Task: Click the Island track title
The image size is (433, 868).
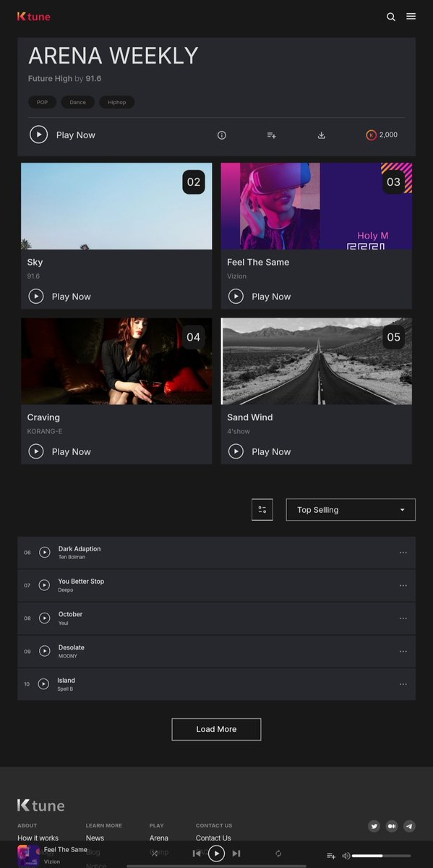Action: tap(66, 681)
